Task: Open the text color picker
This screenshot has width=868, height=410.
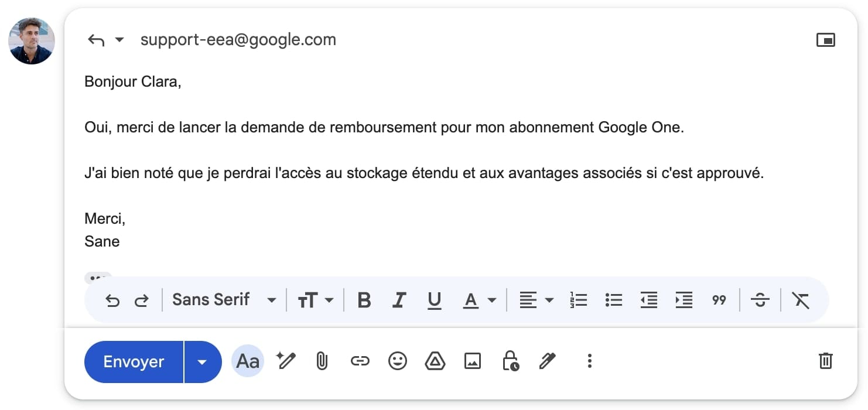Action: point(479,300)
